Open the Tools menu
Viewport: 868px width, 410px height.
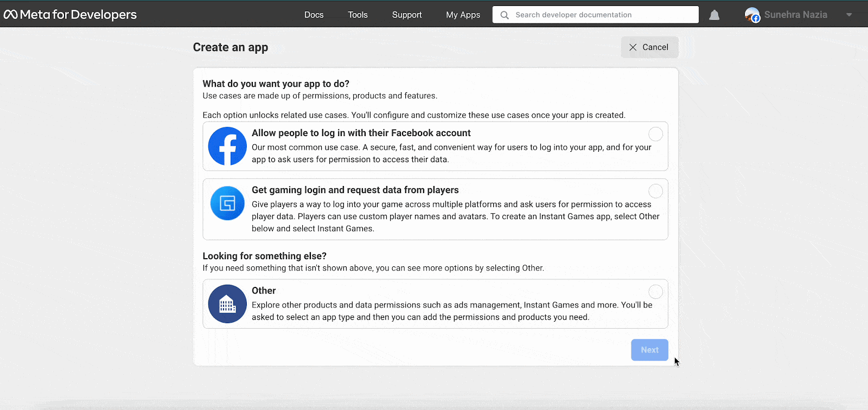pyautogui.click(x=358, y=15)
